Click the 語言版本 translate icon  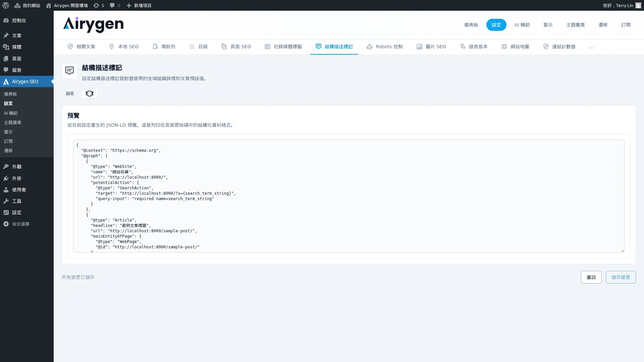463,47
